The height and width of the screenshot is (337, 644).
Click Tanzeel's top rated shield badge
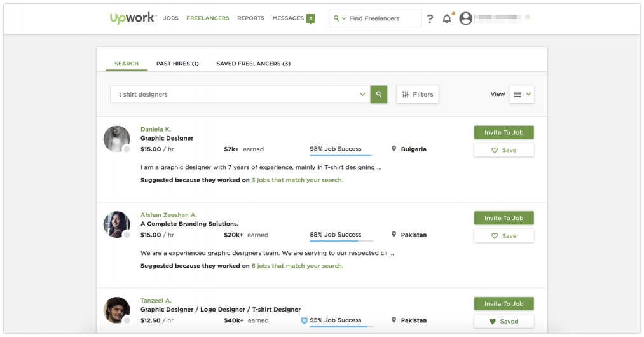click(304, 320)
